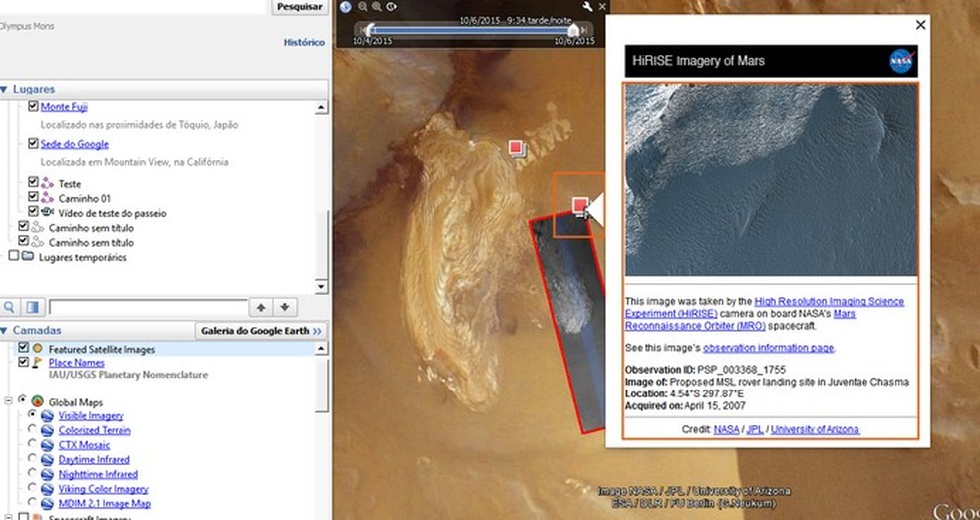980x520 pixels.
Task: Open the observation information page link
Action: coord(768,348)
